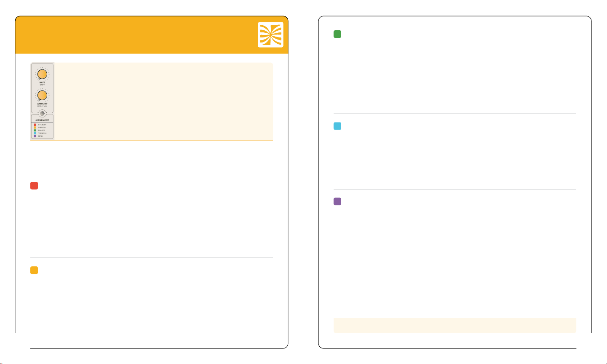Click the cream note bar at right page bottom
This screenshot has height=364, width=607.
click(455, 326)
